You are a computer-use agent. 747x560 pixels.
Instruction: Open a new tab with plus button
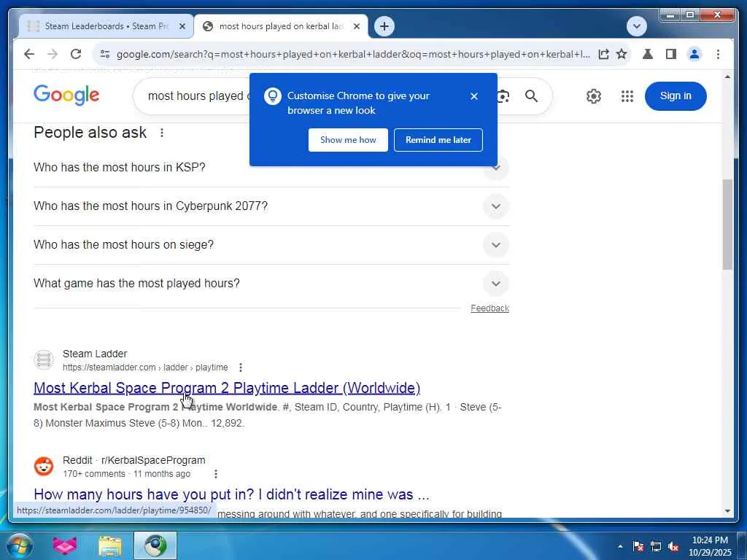384,26
